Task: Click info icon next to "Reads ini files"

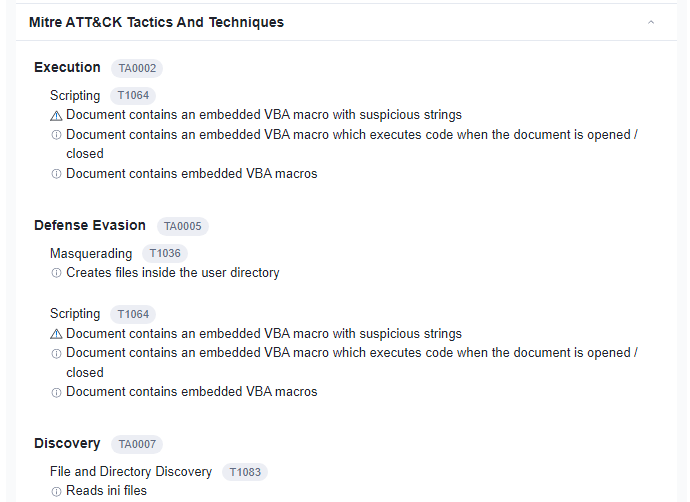Action: (56, 491)
